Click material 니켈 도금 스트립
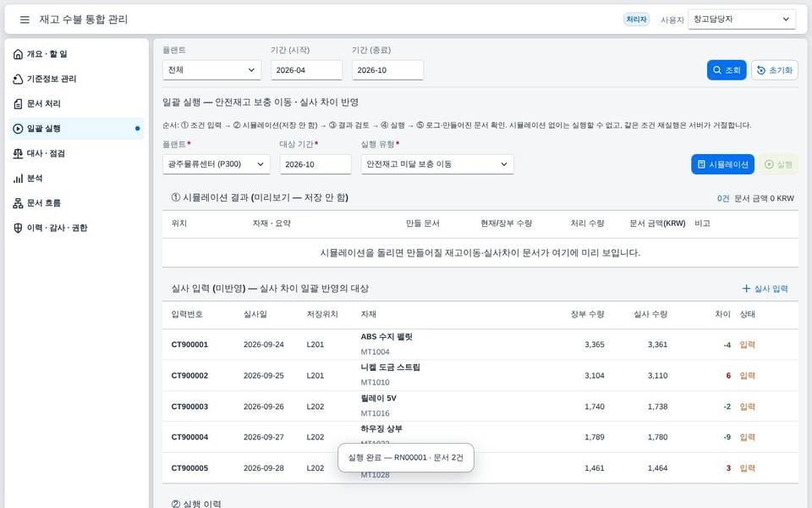This screenshot has width=812, height=508. click(390, 367)
